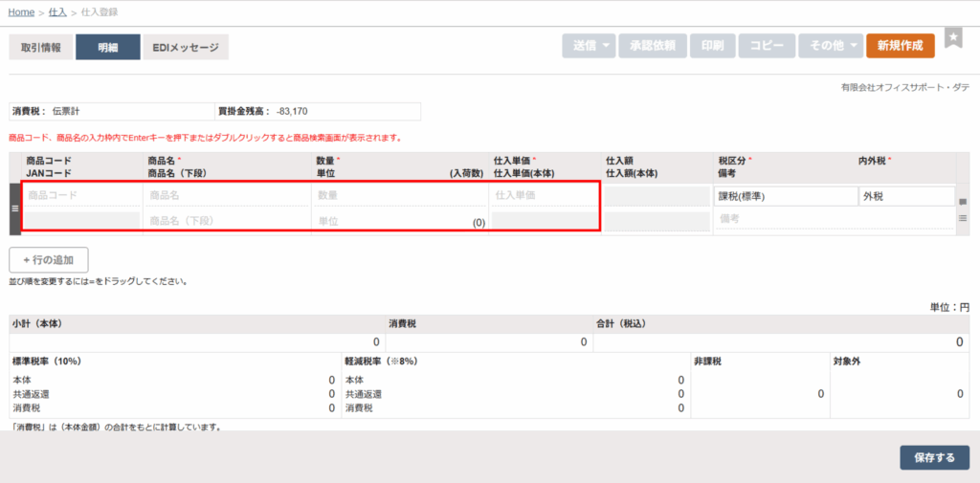Expand the その他 dropdown menu
The image size is (980, 483).
pos(830,46)
